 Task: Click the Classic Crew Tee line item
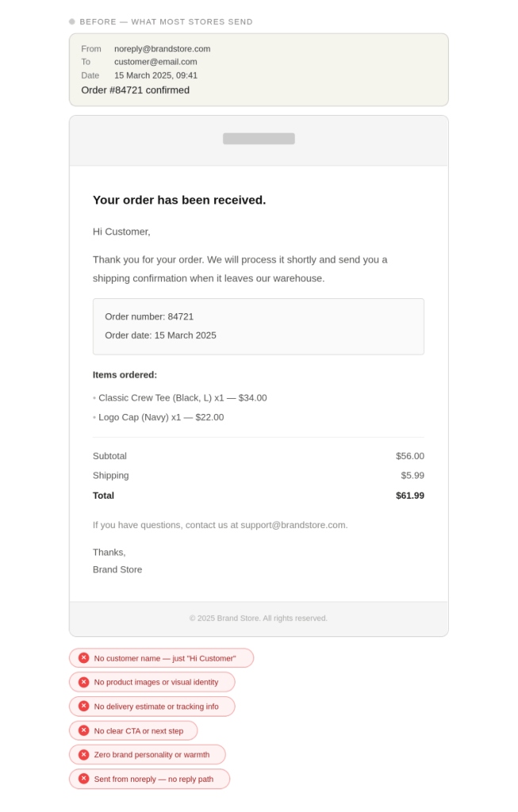coord(182,398)
